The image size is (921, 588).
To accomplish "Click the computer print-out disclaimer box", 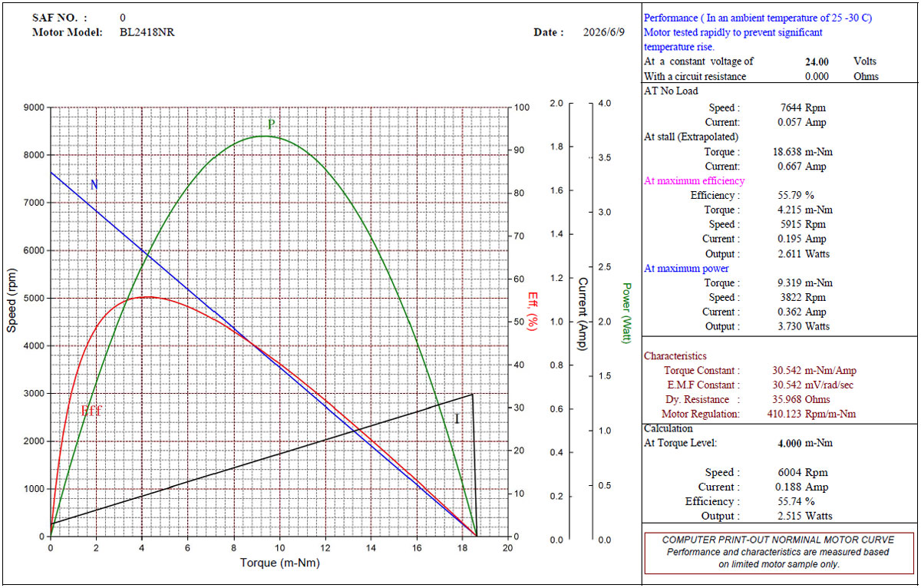I will (779, 553).
